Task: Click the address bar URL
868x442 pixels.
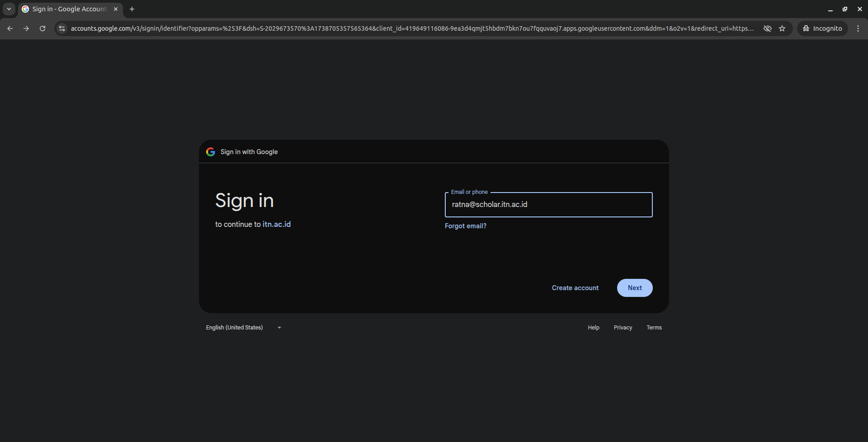Action: point(412,28)
